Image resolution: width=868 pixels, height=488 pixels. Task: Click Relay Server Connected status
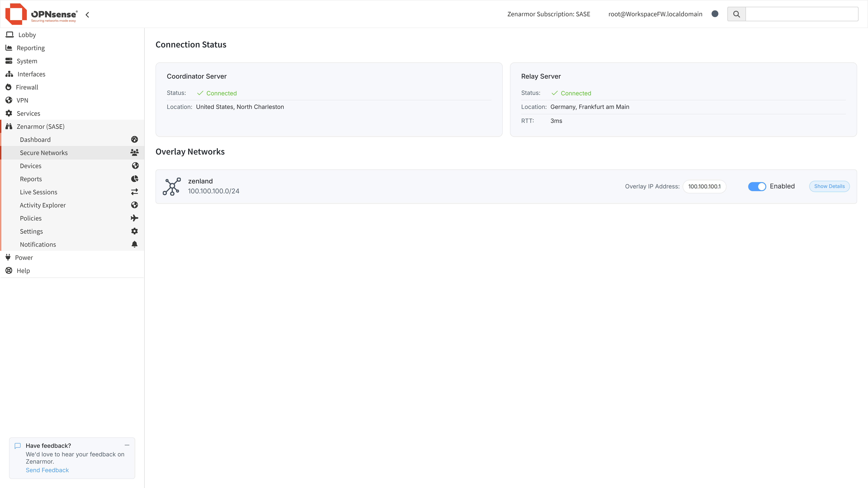571,93
